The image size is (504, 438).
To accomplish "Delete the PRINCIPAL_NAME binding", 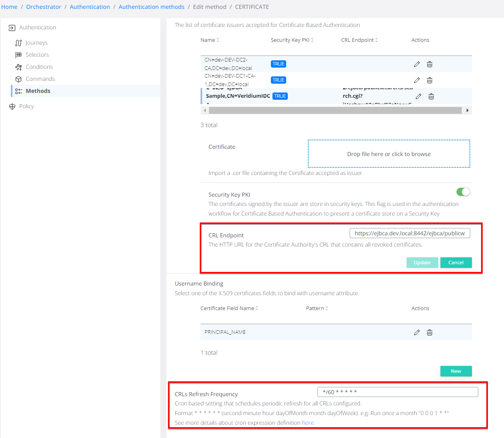I will click(430, 333).
